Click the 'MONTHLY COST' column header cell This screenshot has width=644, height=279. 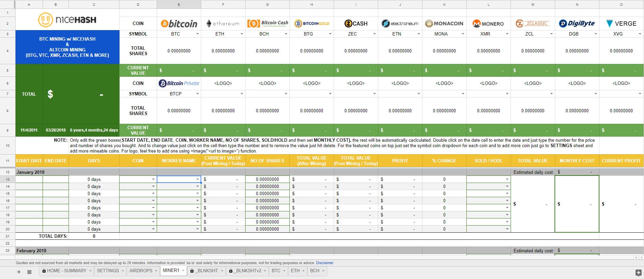[577, 161]
